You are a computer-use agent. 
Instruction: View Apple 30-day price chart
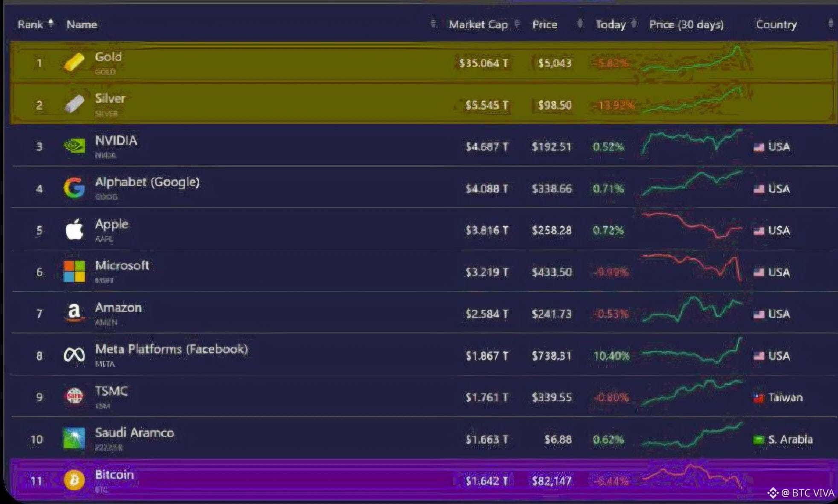692,226
